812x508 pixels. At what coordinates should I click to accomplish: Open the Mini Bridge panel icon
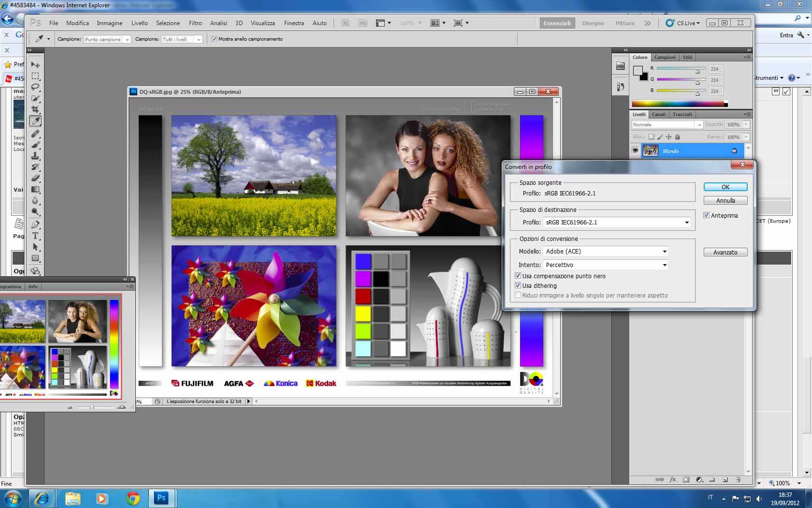(x=620, y=66)
